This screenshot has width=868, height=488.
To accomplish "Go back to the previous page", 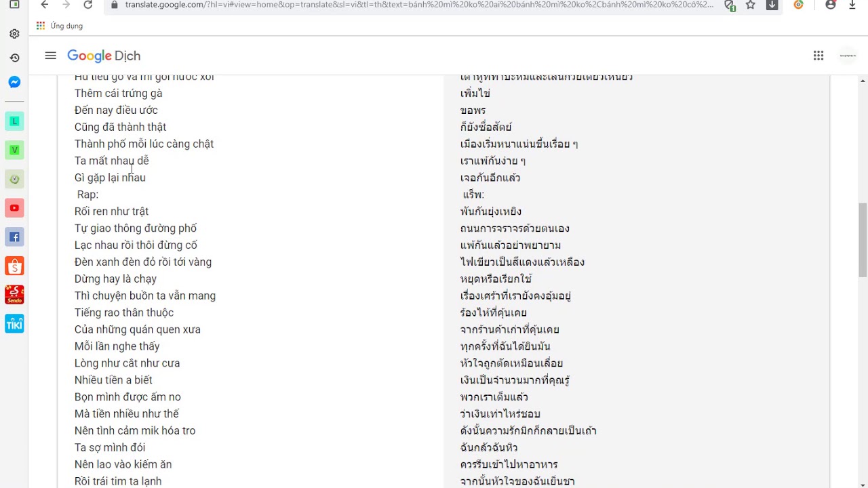I will coord(45,5).
